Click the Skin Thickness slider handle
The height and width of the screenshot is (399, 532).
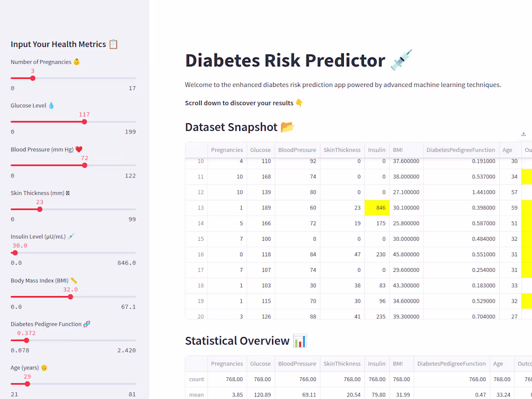(x=39, y=209)
